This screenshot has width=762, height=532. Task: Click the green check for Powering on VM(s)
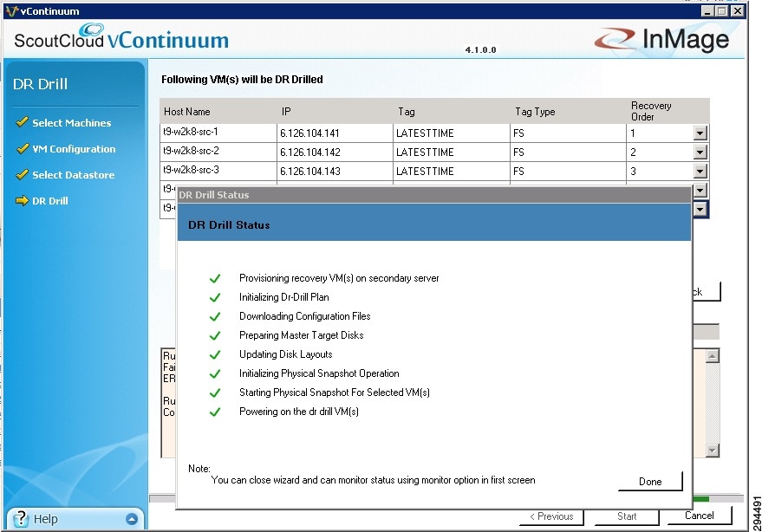(x=215, y=412)
